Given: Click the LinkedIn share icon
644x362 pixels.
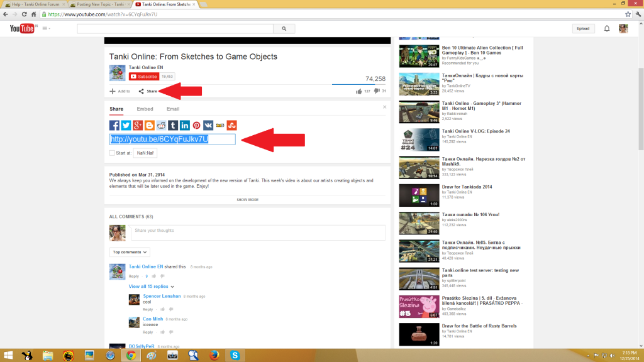Looking at the screenshot, I should tap(185, 125).
